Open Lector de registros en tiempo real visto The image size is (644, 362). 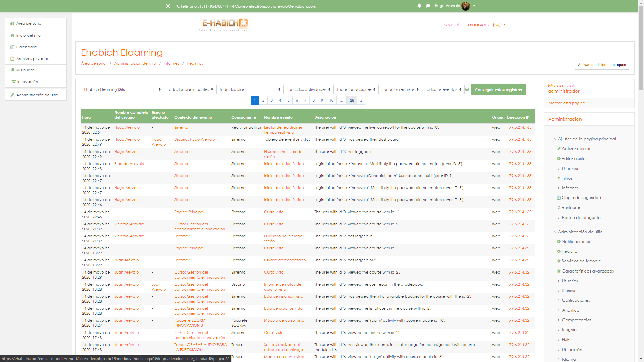point(283,130)
